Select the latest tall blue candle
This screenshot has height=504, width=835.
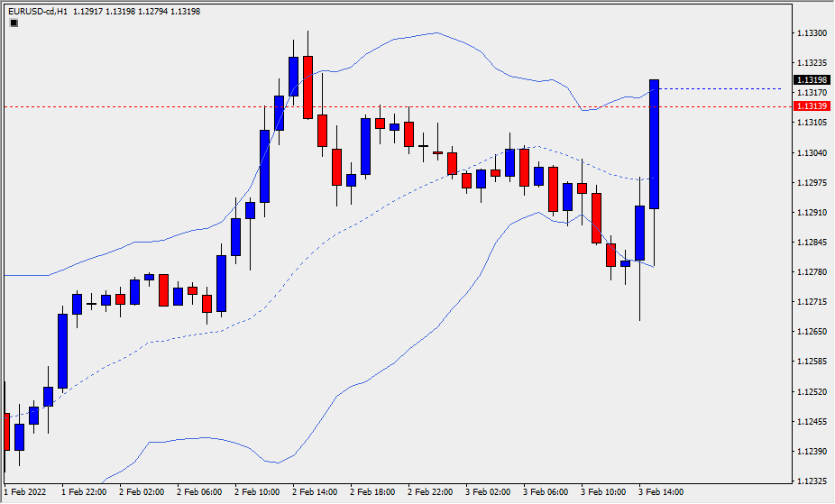(x=654, y=144)
